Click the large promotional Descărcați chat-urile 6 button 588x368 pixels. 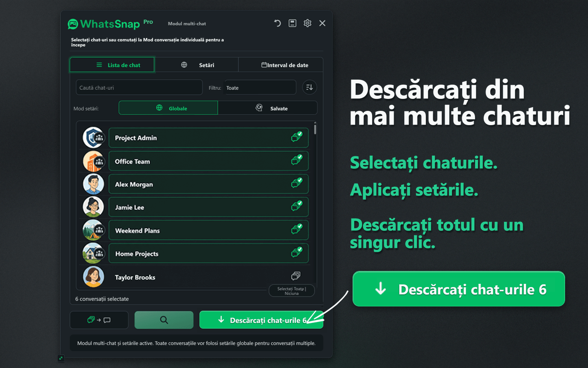tap(458, 289)
